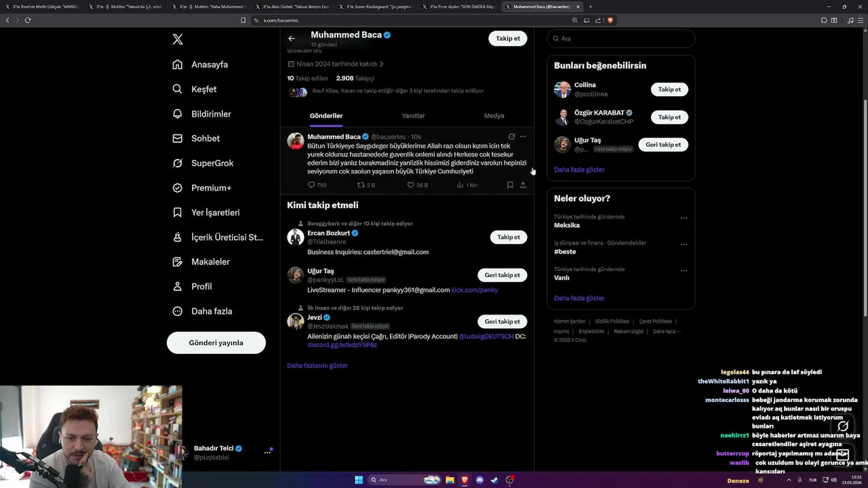Switch to the Yanıtlar tab

click(413, 116)
